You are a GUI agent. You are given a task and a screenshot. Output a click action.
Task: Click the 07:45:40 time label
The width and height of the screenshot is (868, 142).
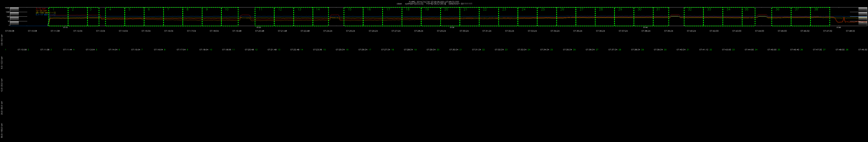(795, 50)
